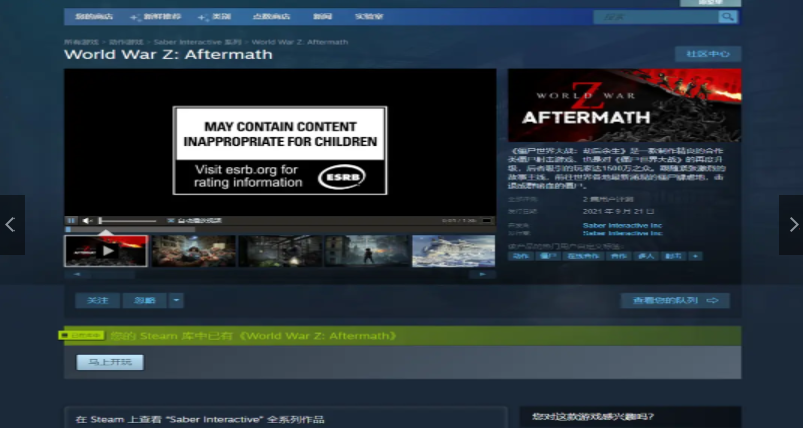Select the 合作 tag
This screenshot has height=428, width=803.
[x=619, y=256]
